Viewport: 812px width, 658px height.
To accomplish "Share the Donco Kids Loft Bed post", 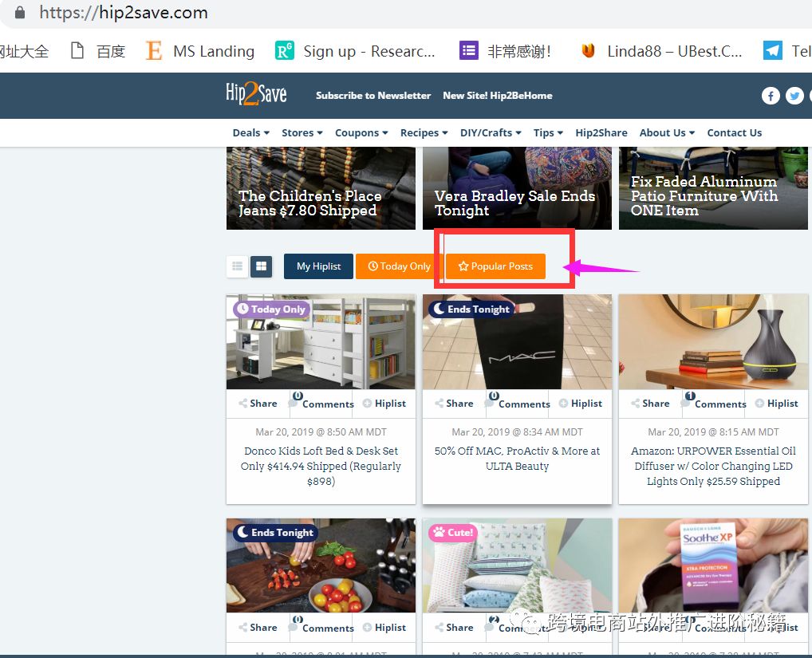I will (258, 404).
